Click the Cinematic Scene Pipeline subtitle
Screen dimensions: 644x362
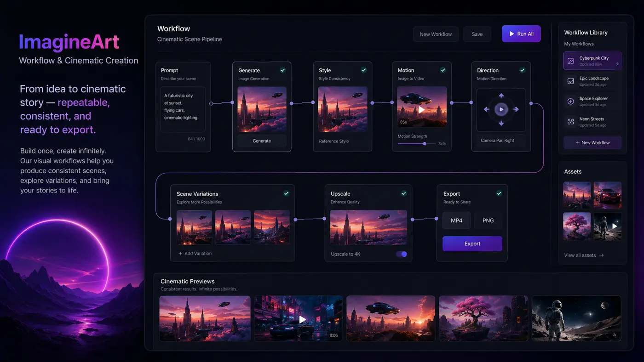click(190, 39)
